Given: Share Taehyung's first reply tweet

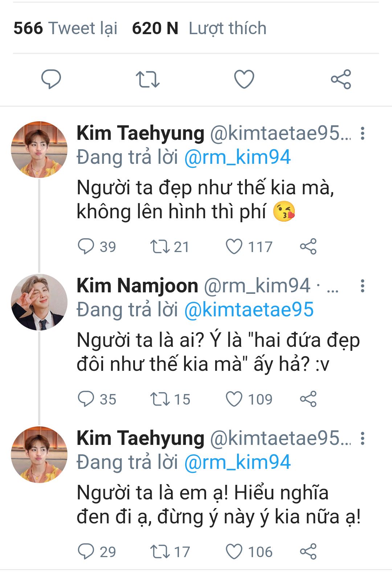Looking at the screenshot, I should click(x=308, y=247).
